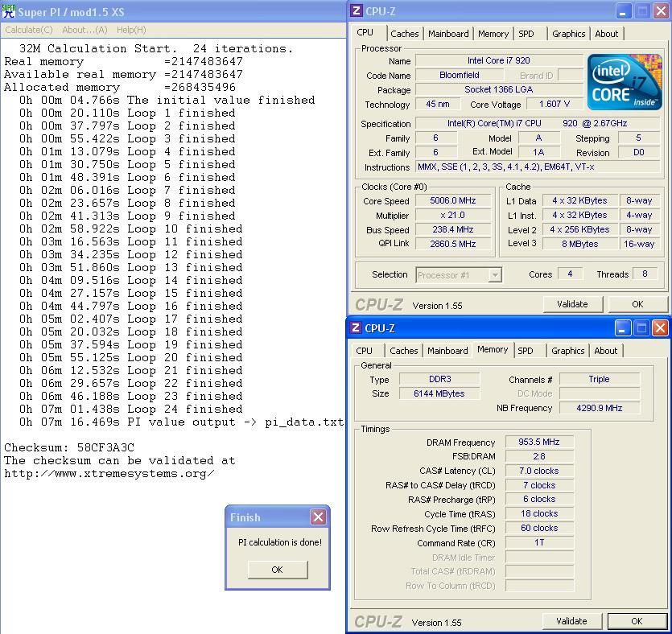
Task: Switch to About tab in top CPU-Z
Action: 607,34
